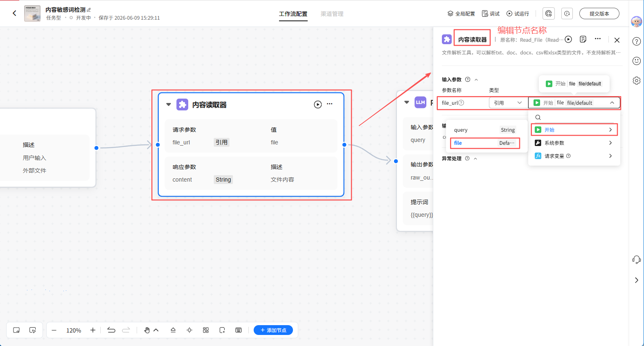Click the 120% zoom level value
Image resolution: width=644 pixels, height=346 pixels.
[x=74, y=330]
